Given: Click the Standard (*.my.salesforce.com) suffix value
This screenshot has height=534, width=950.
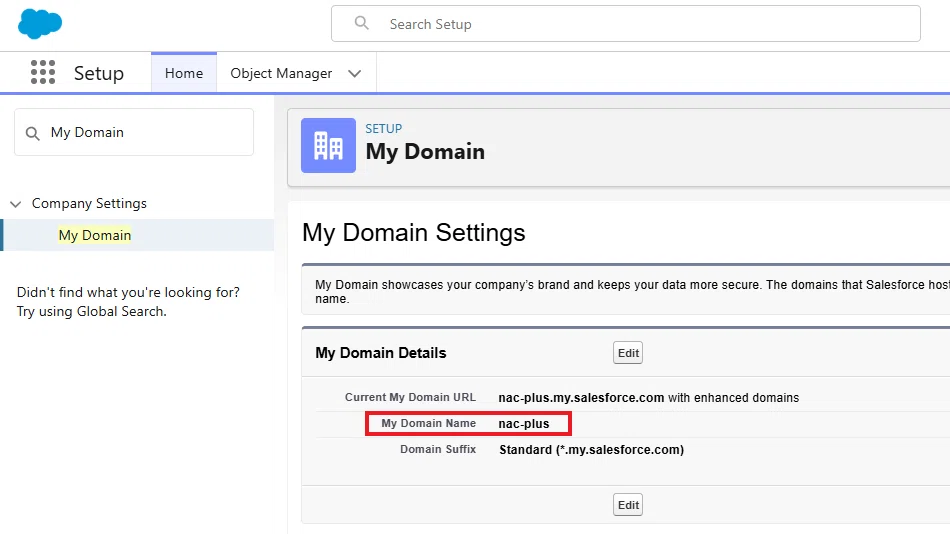Looking at the screenshot, I should [591, 450].
